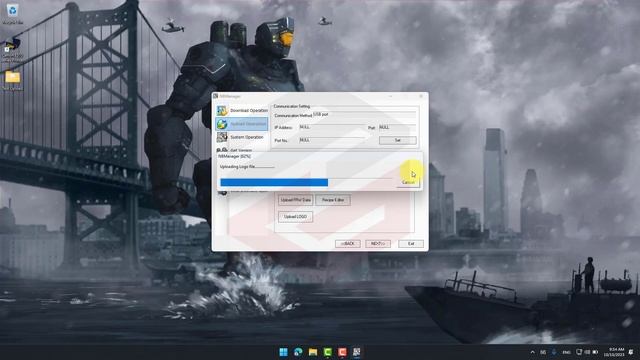Click the blue upload progress bar

pos(274,182)
